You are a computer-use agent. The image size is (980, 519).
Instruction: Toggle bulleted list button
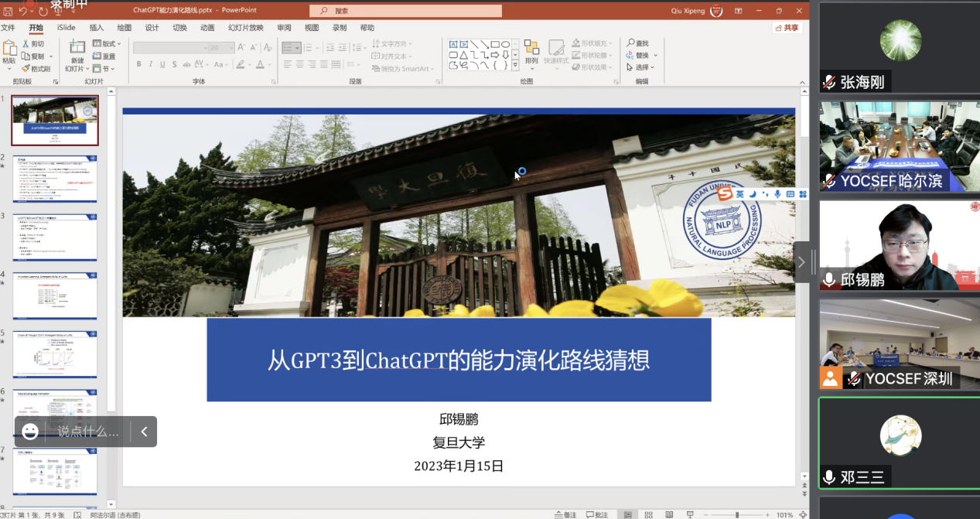292,48
